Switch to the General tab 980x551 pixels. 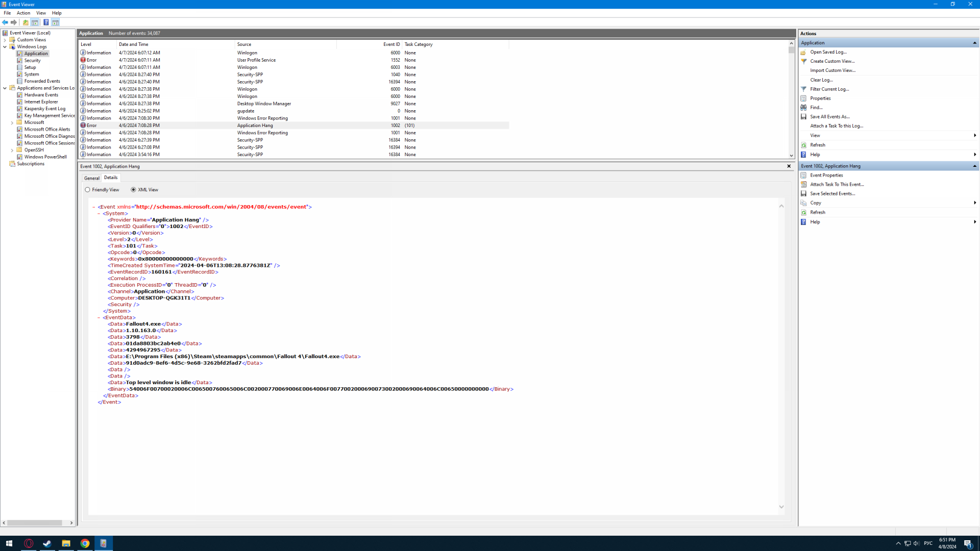[x=92, y=178]
